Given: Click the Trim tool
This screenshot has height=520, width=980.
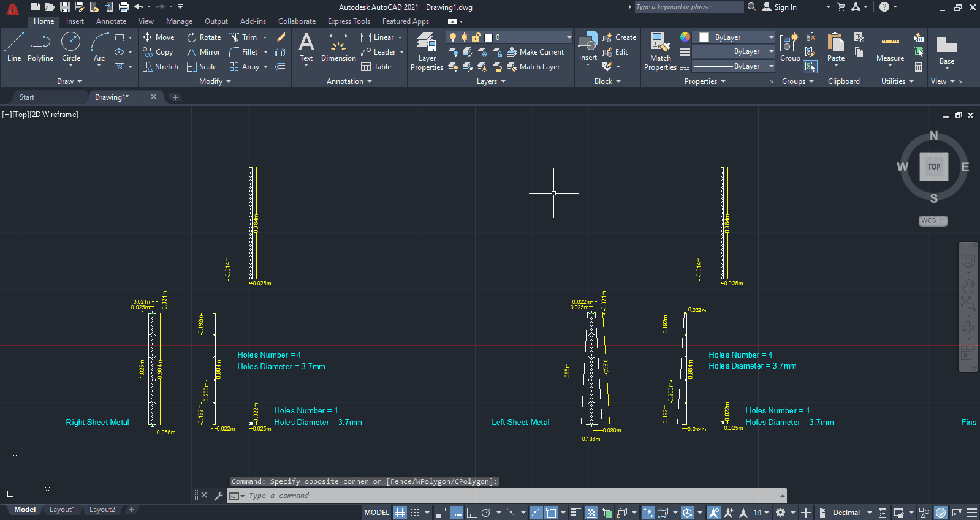Looking at the screenshot, I should pyautogui.click(x=243, y=37).
